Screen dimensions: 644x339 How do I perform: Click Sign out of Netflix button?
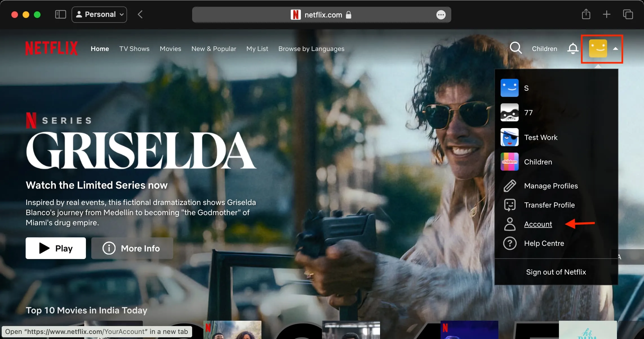556,272
